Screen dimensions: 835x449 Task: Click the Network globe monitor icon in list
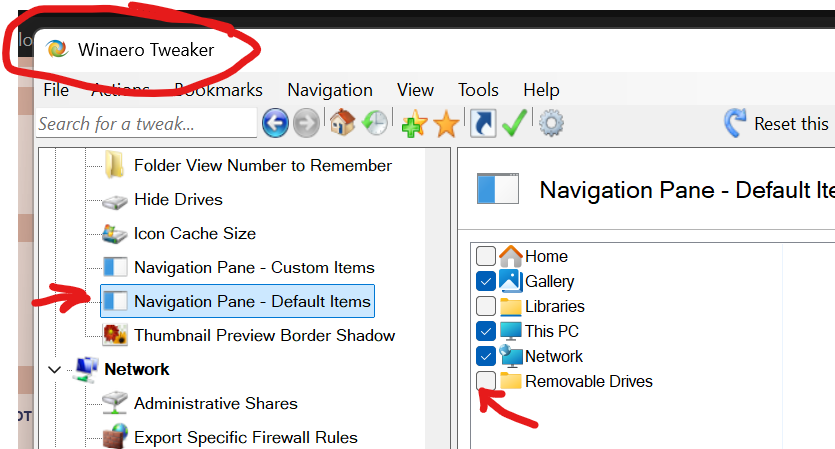pyautogui.click(x=511, y=356)
